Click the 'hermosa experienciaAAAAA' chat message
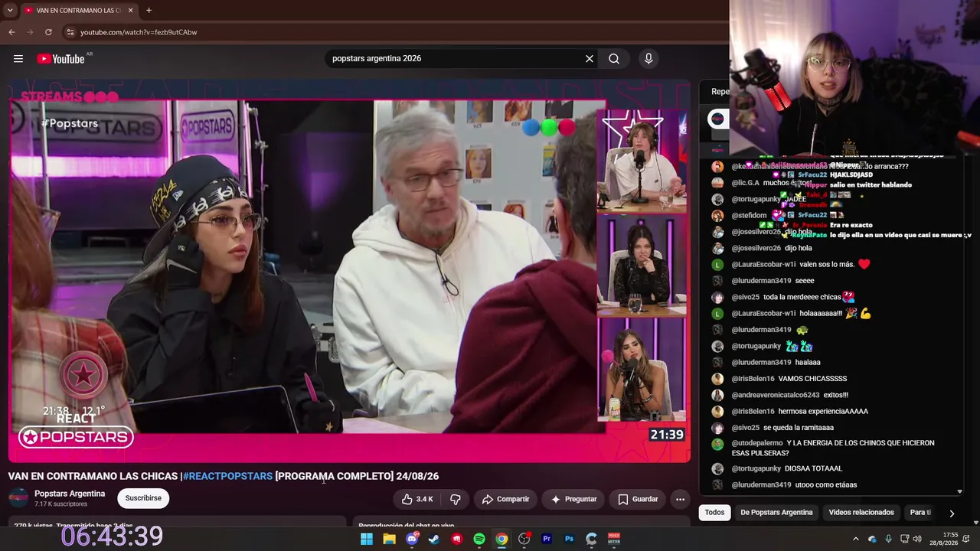Viewport: 980px width, 551px height. [823, 411]
